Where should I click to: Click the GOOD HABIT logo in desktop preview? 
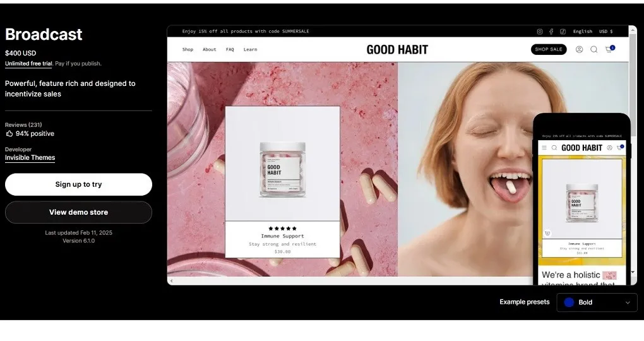(x=397, y=50)
